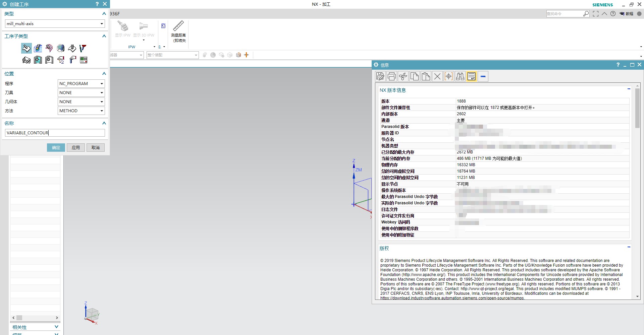Click the help question mark circle icon in title bar
644x335 pixels.
tap(613, 14)
